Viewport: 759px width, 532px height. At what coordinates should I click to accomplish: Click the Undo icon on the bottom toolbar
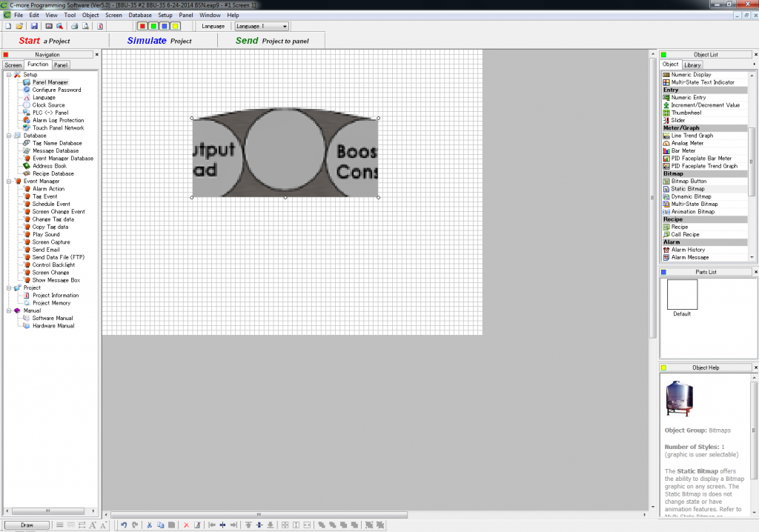click(x=123, y=525)
